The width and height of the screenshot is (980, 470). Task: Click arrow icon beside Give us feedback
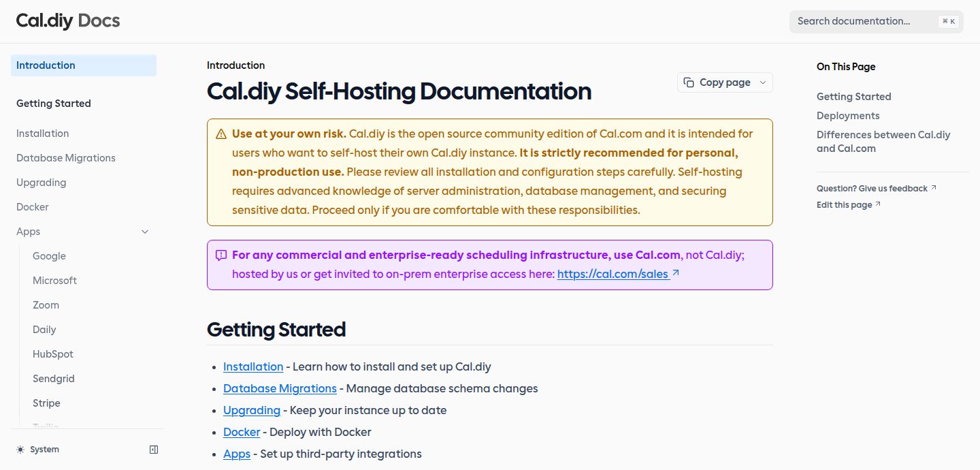click(x=934, y=188)
